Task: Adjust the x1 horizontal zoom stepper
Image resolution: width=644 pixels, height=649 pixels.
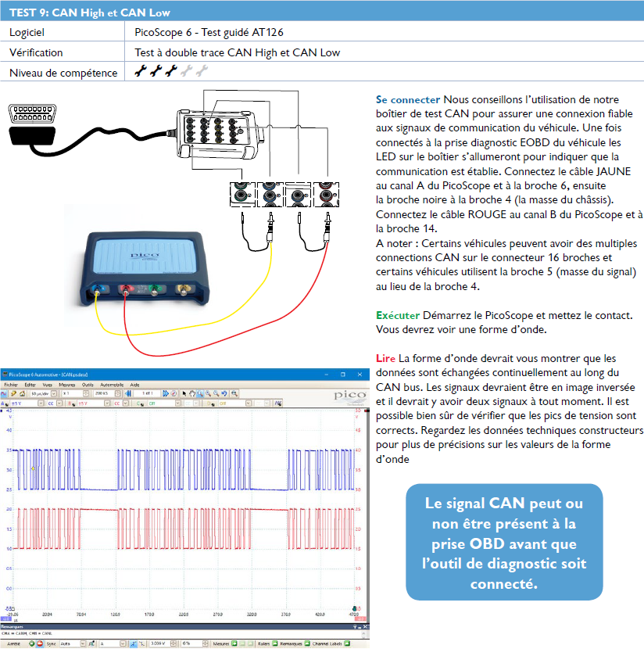Action: (86, 393)
